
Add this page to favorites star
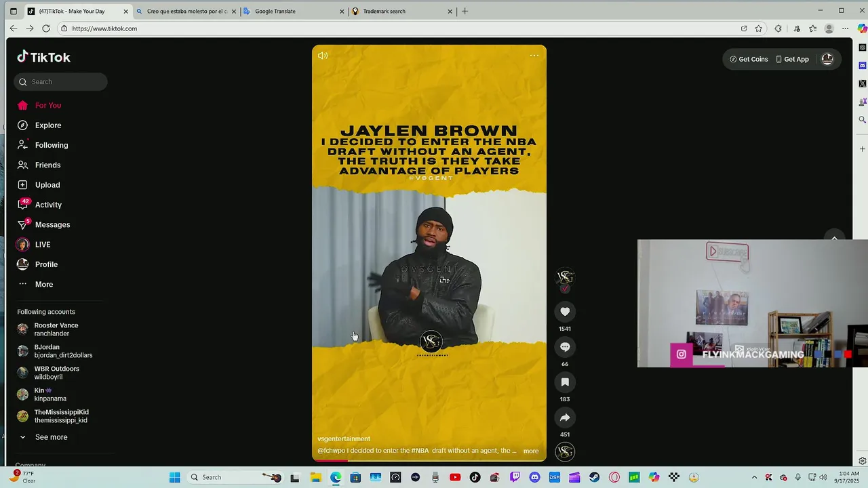(x=759, y=28)
